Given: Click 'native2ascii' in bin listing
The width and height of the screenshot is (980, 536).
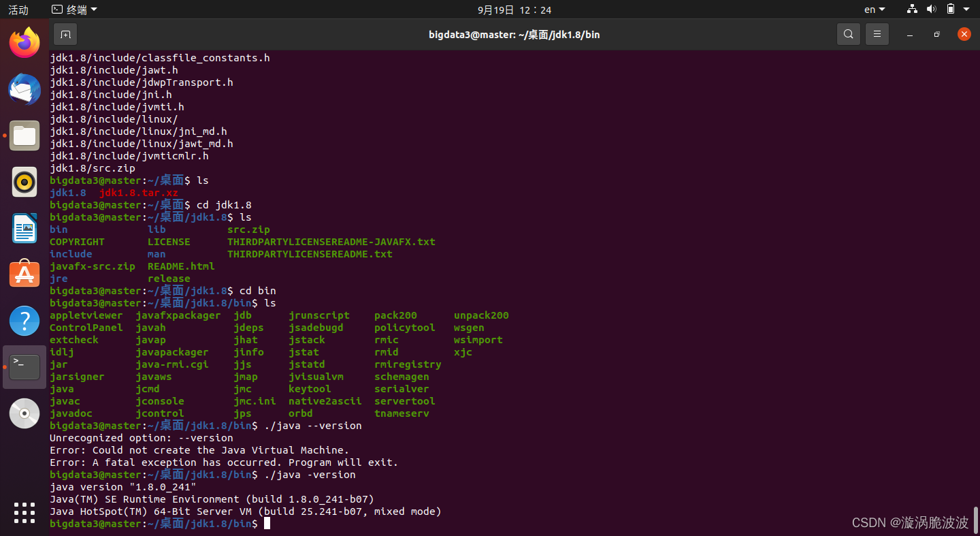Looking at the screenshot, I should 325,401.
